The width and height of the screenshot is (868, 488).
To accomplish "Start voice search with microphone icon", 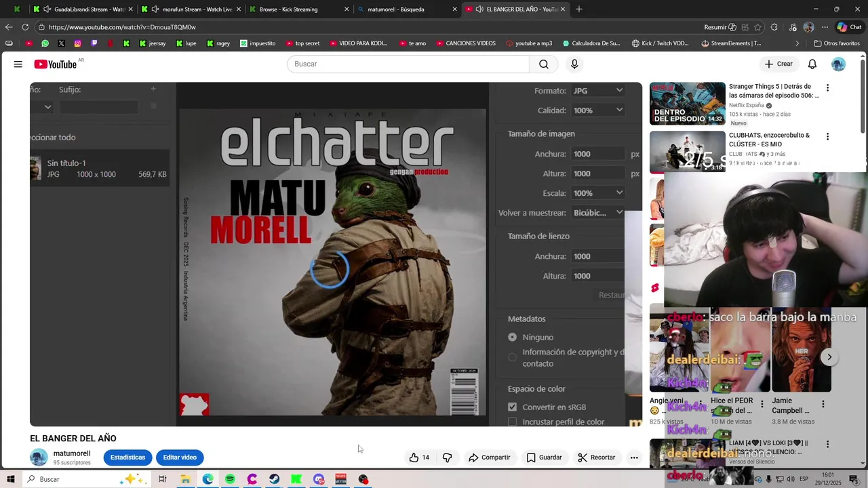I will pos(574,64).
